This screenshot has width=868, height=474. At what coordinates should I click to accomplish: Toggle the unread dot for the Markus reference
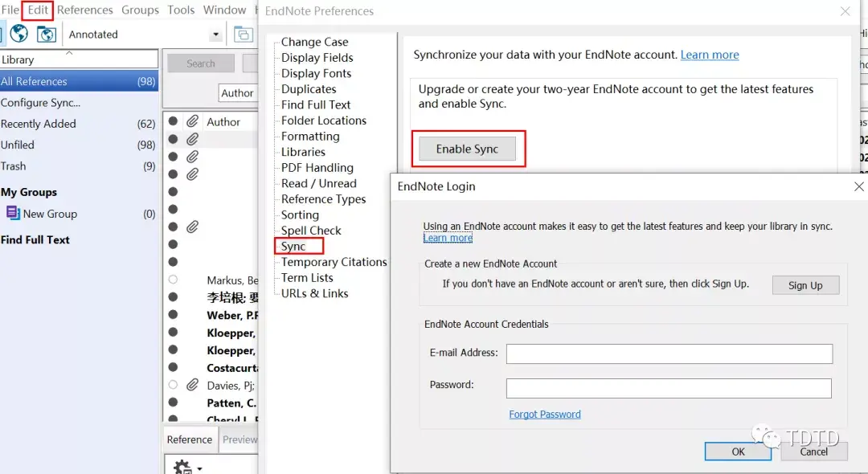[173, 280]
